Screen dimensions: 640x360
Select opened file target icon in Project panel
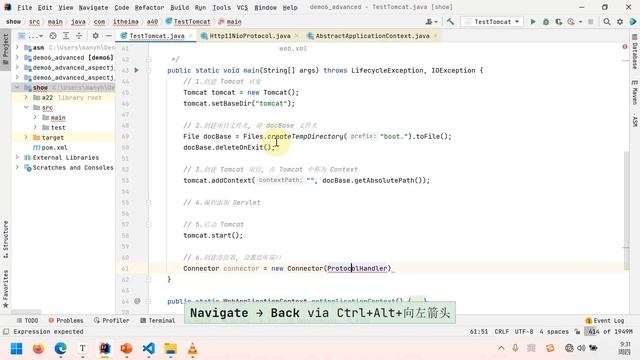pyautogui.click(x=53, y=36)
